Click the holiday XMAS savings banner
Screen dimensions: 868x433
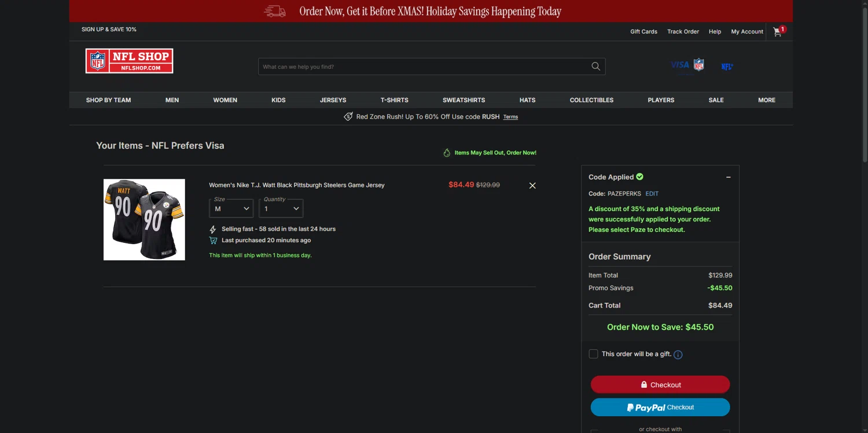(431, 11)
